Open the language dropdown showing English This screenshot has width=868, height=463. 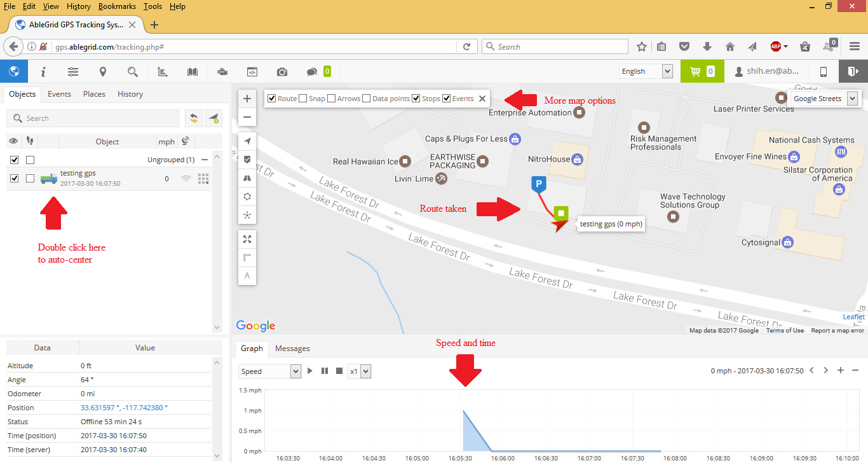(646, 71)
